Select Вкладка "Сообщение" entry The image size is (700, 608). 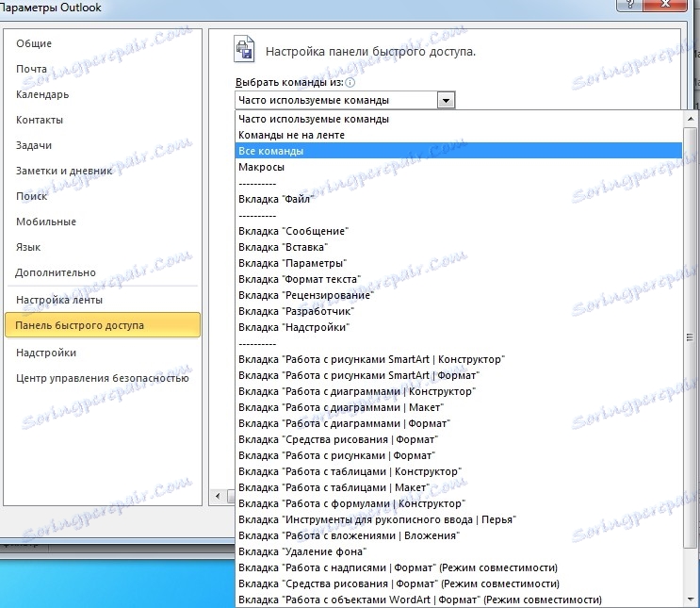point(459,231)
